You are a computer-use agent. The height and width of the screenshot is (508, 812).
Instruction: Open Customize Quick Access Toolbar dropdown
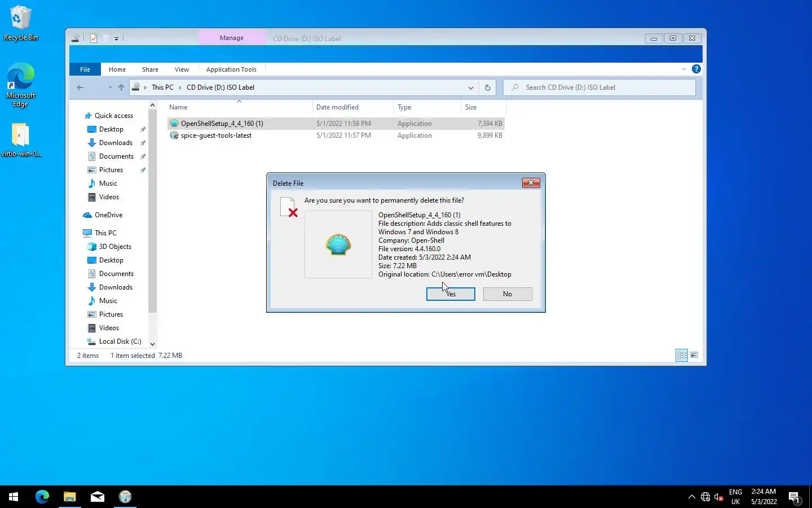point(116,38)
